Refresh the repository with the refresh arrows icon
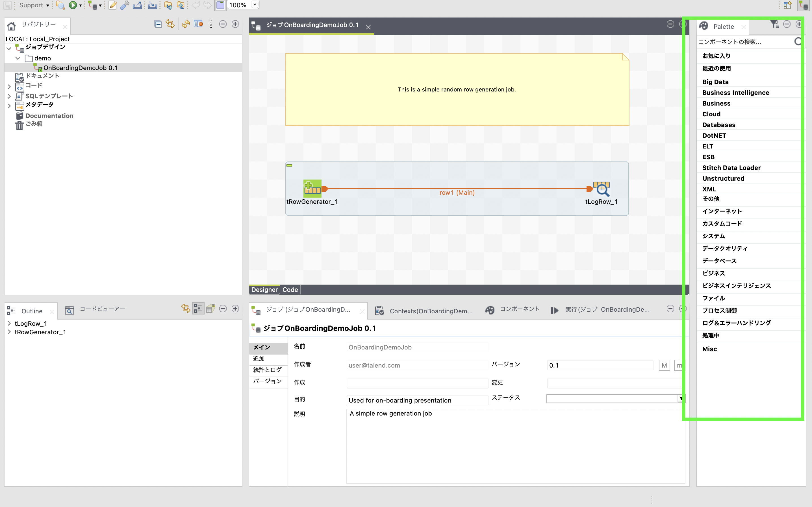The image size is (812, 507). pyautogui.click(x=186, y=24)
